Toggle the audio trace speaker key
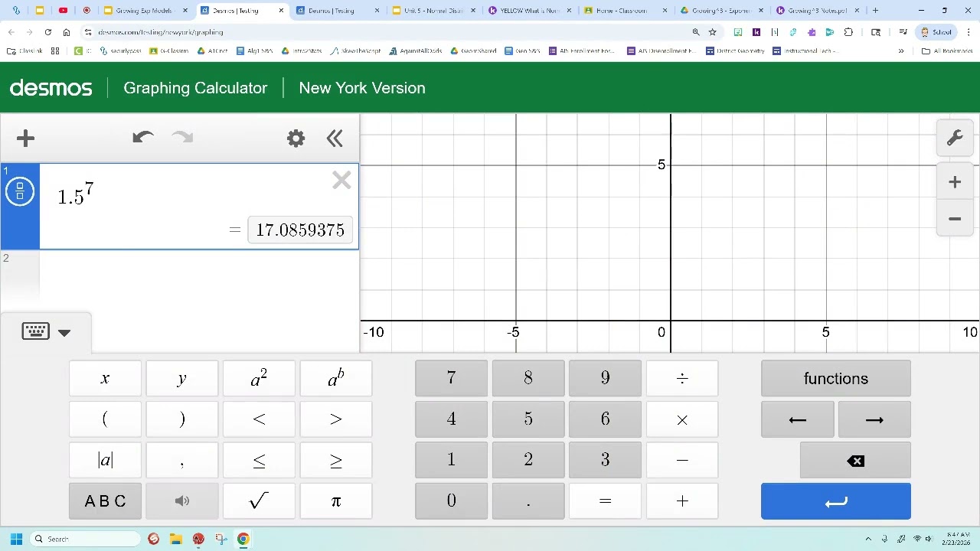 pyautogui.click(x=182, y=501)
